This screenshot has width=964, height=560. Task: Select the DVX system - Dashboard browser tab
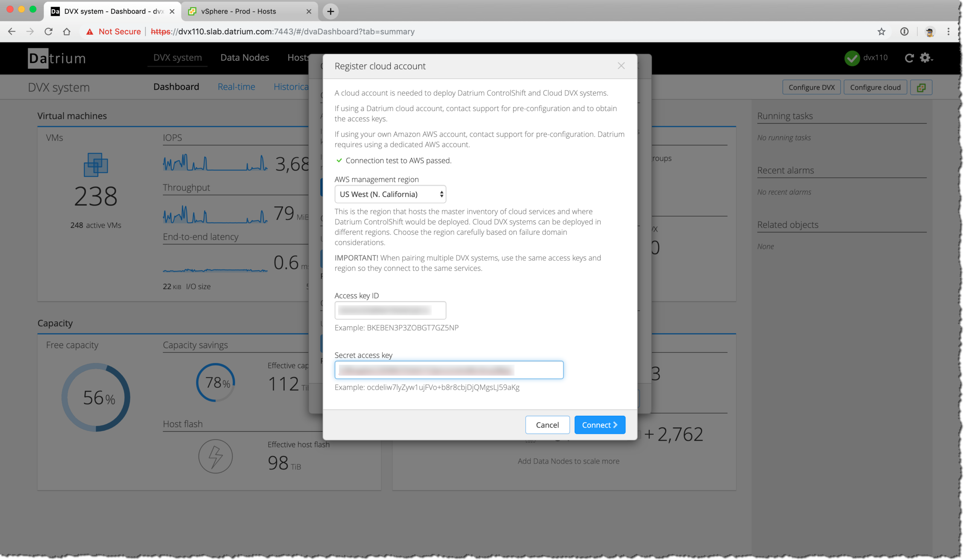[x=112, y=11]
